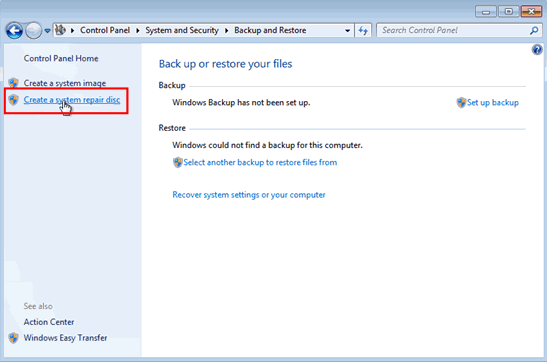Click the shield icon beside Windows Easy Transfer
This screenshot has width=547, height=362.
pyautogui.click(x=14, y=338)
